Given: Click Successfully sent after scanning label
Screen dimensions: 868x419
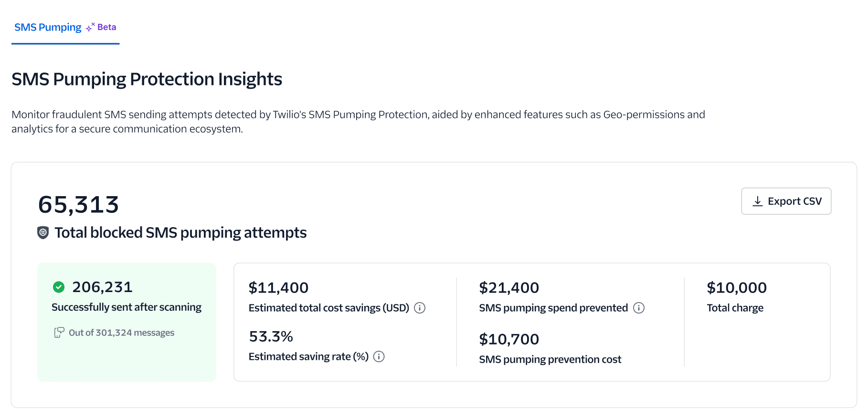Looking at the screenshot, I should click(127, 307).
